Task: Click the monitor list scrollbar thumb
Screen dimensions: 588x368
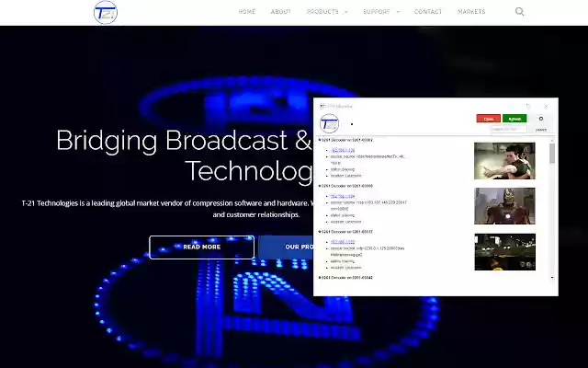Action: tap(552, 154)
